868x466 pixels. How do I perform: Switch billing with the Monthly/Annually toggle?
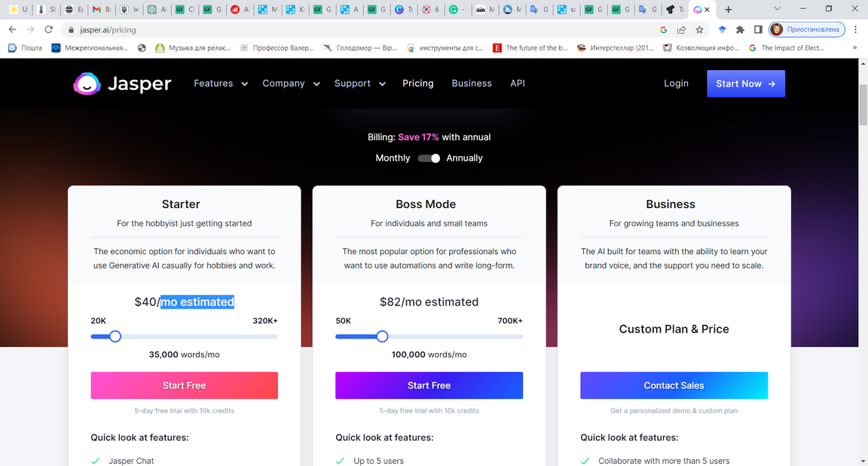pos(429,158)
